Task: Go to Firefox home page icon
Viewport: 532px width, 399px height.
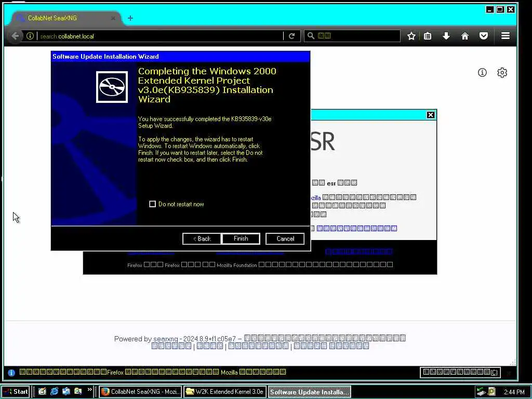Action: click(x=465, y=36)
